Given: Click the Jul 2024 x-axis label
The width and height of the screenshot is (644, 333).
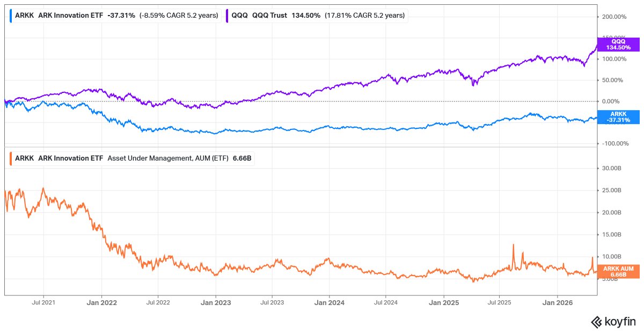Looking at the screenshot, I should [386, 302].
